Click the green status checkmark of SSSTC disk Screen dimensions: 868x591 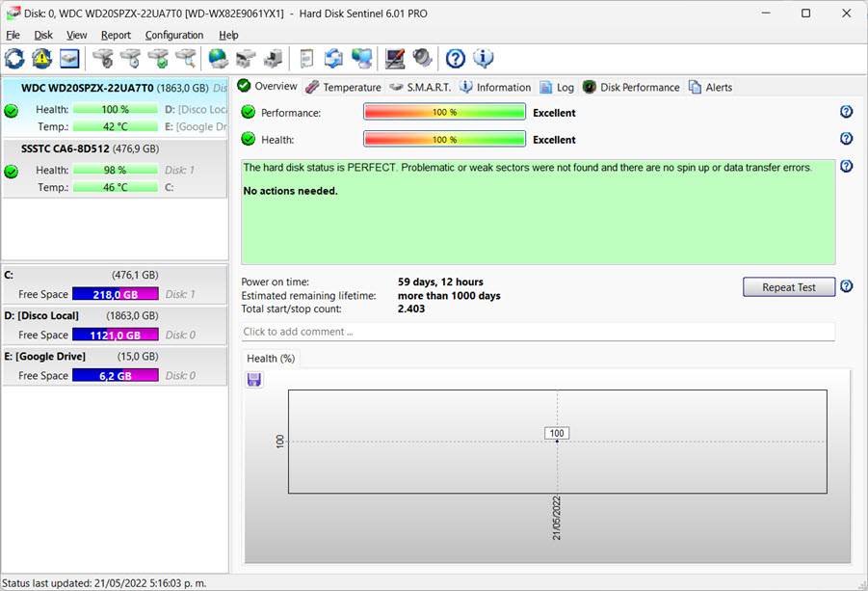11,172
